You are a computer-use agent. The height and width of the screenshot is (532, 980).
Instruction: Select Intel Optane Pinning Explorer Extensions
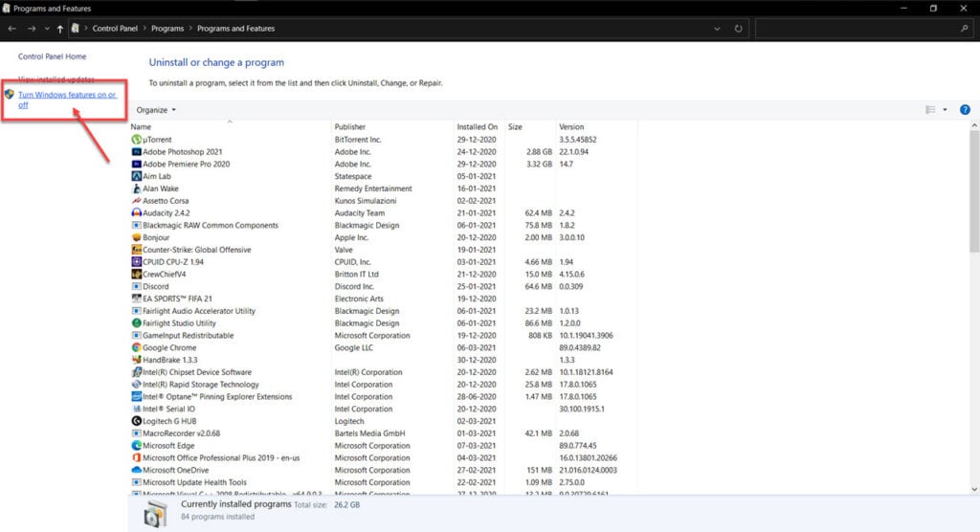coord(383,396)
